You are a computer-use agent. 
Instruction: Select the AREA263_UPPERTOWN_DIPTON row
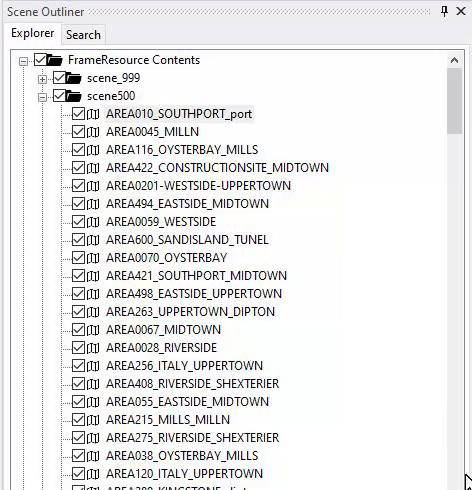point(190,312)
